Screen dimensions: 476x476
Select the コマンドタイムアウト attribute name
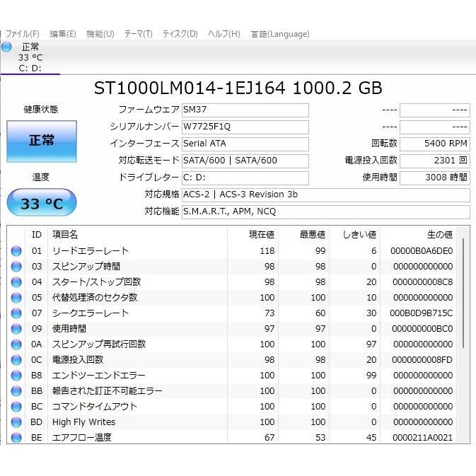(x=95, y=407)
